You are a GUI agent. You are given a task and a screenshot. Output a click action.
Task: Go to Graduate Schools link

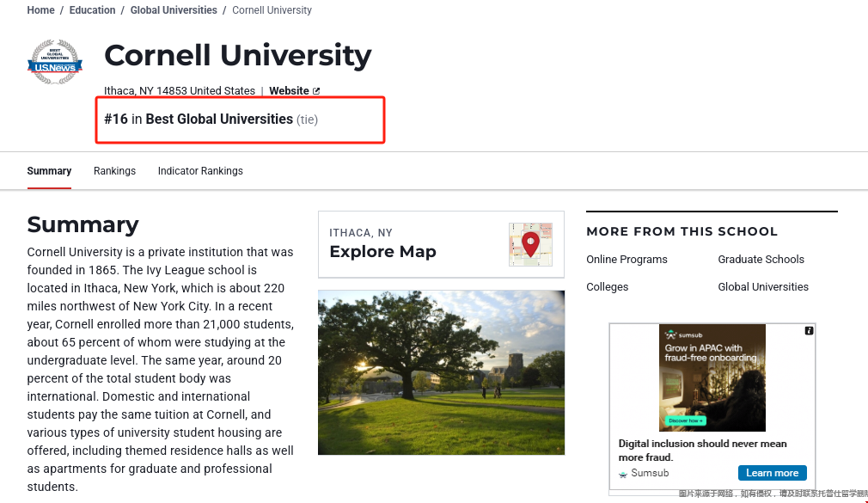click(x=761, y=260)
